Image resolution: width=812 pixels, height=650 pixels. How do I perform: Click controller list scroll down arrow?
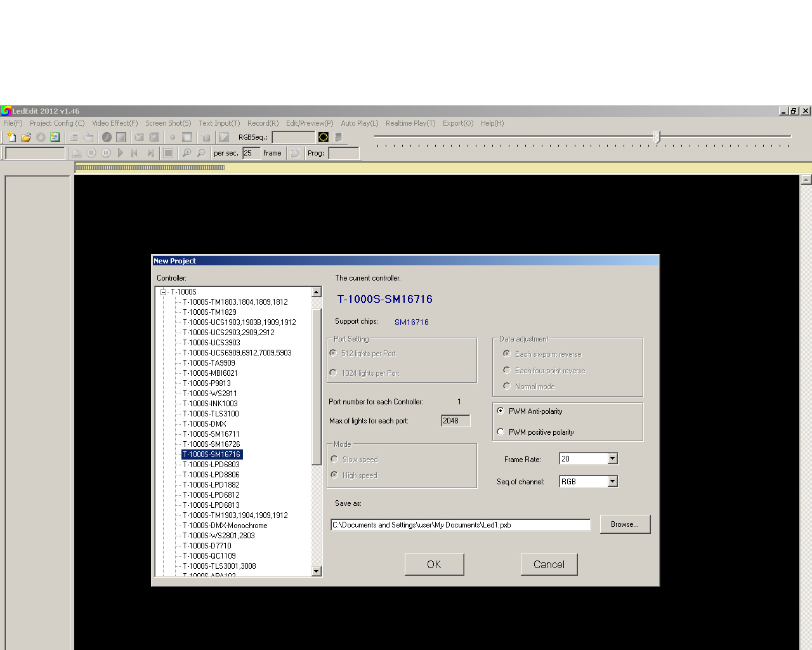click(x=317, y=571)
